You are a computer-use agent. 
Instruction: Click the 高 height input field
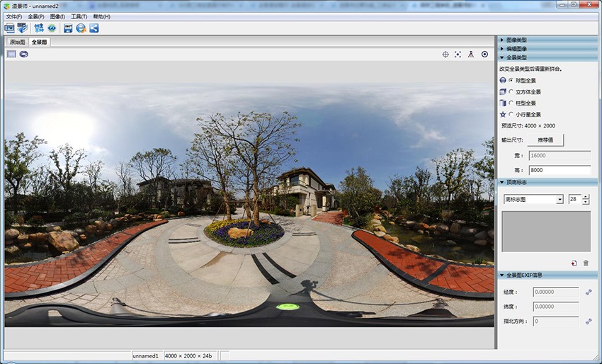coord(560,170)
